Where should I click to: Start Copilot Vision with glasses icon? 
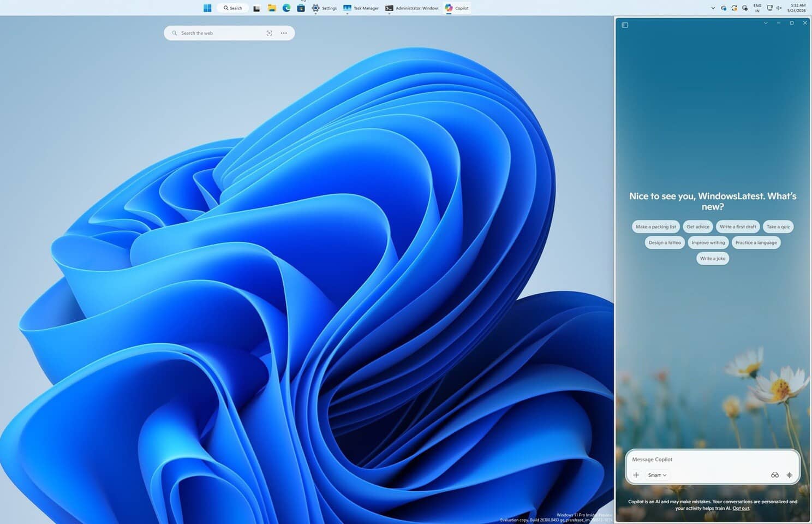click(774, 475)
